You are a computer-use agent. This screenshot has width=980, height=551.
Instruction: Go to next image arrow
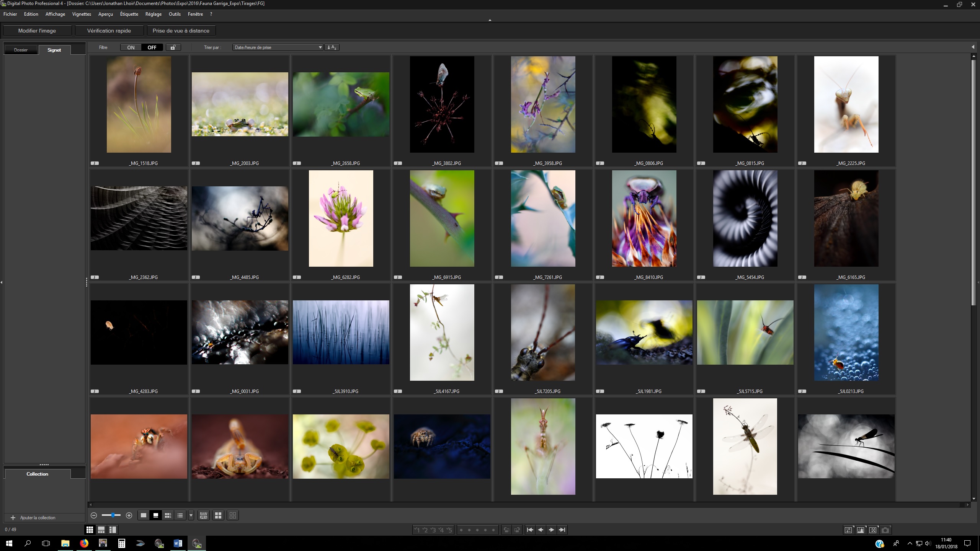[x=552, y=530]
